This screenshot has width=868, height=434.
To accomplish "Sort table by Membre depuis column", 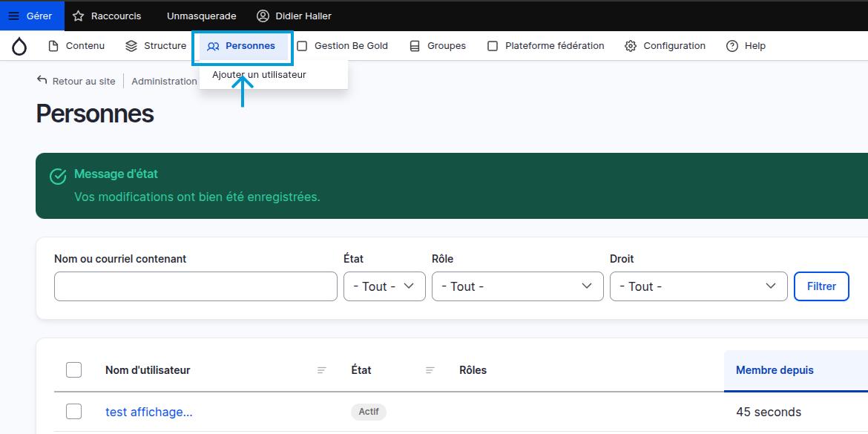I will click(775, 370).
